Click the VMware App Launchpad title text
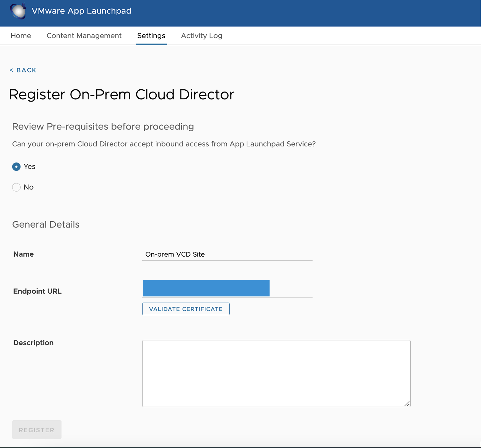This screenshot has width=481, height=448. tap(81, 11)
